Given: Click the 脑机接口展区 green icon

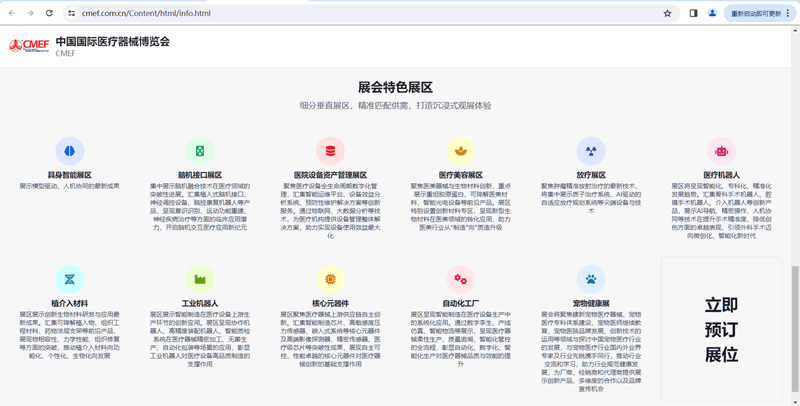Looking at the screenshot, I should pos(200,151).
